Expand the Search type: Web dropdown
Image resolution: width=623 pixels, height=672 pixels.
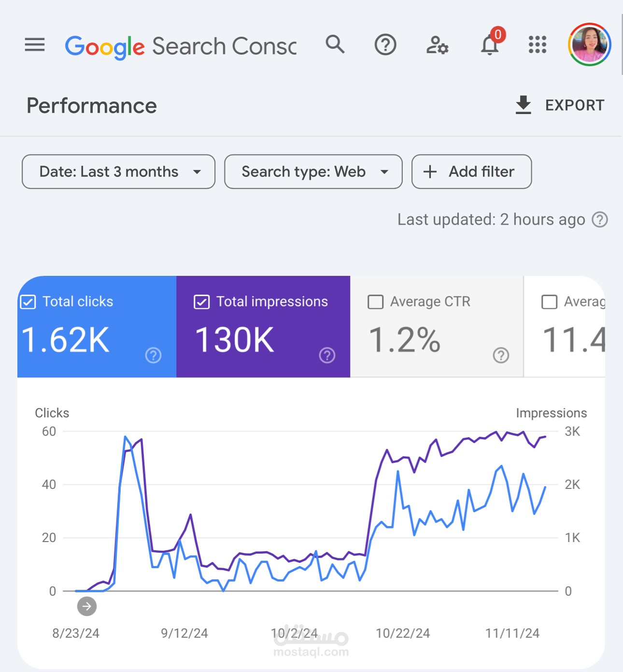pos(313,172)
